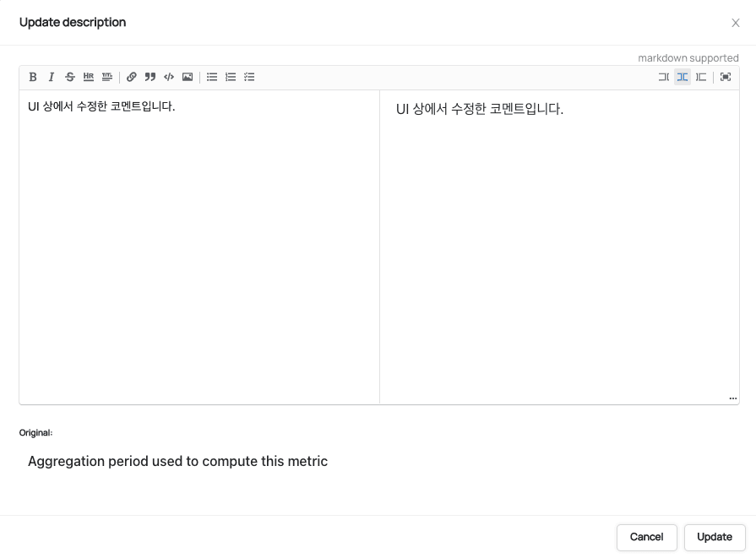Insert a hyperlink

point(132,77)
